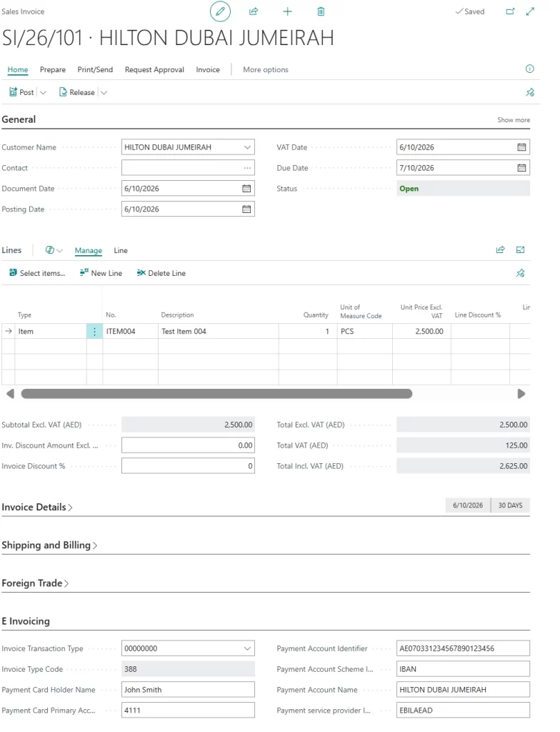Click the trash delete icon

(321, 11)
